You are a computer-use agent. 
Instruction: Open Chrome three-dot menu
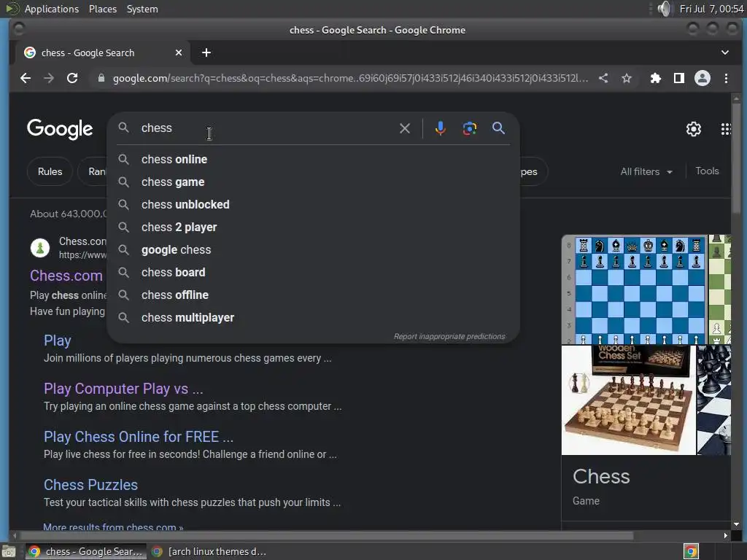[x=726, y=78]
